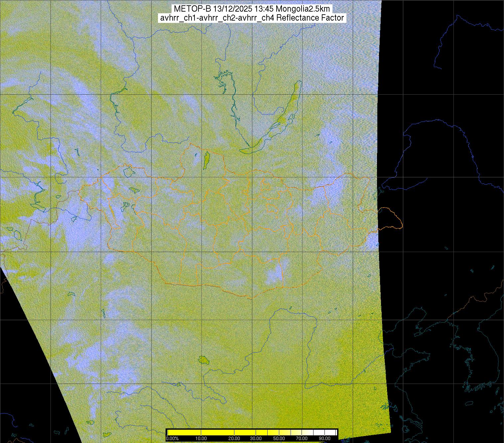Click the 30.00 legend tick label
Viewport: 504px width, 443px height.
point(255,438)
